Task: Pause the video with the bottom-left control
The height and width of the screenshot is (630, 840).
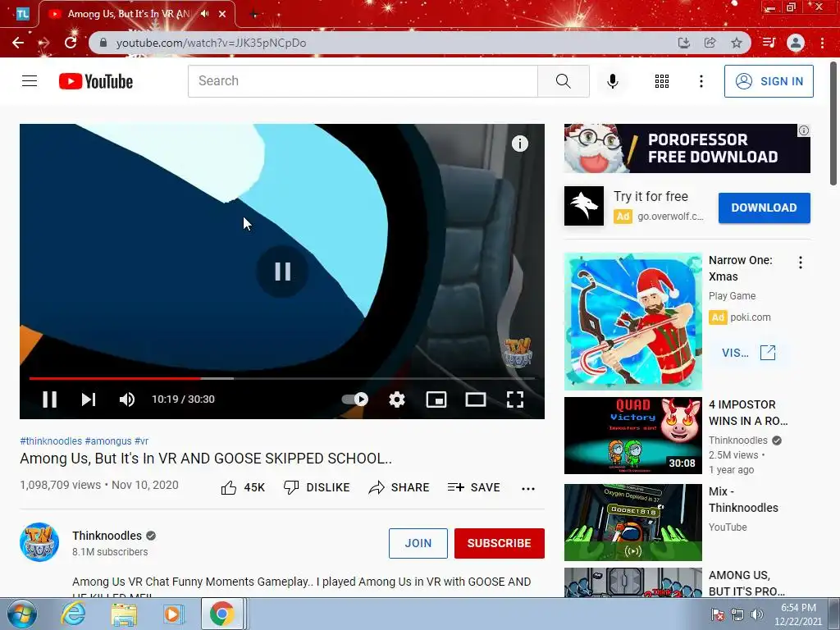Action: point(49,399)
